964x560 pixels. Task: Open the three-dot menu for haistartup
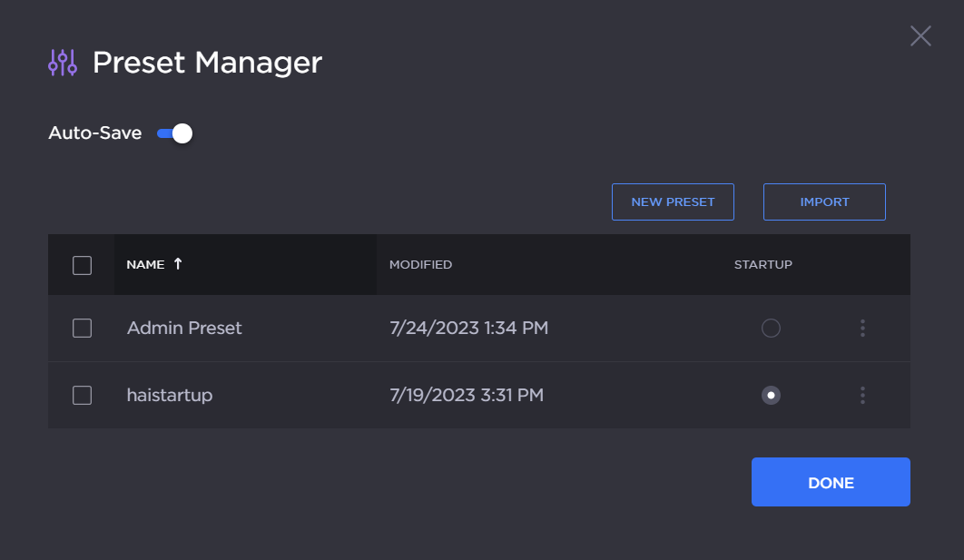point(862,395)
